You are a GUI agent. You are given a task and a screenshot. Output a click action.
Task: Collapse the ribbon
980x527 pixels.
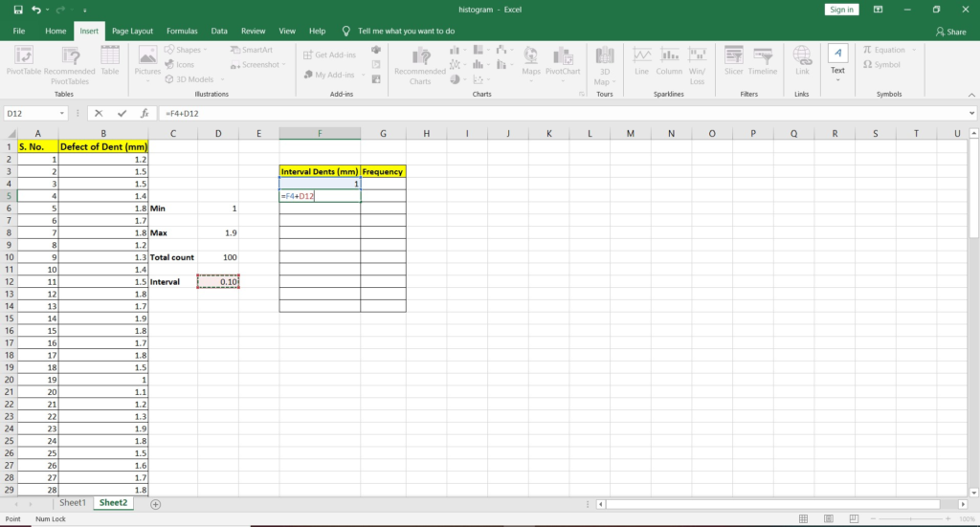point(972,95)
